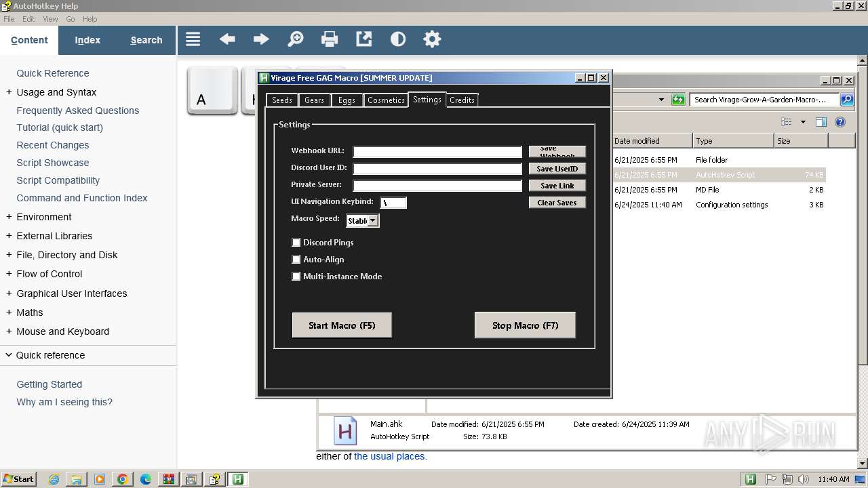The height and width of the screenshot is (488, 868).
Task: Switch to the Eggs tab
Action: point(347,100)
